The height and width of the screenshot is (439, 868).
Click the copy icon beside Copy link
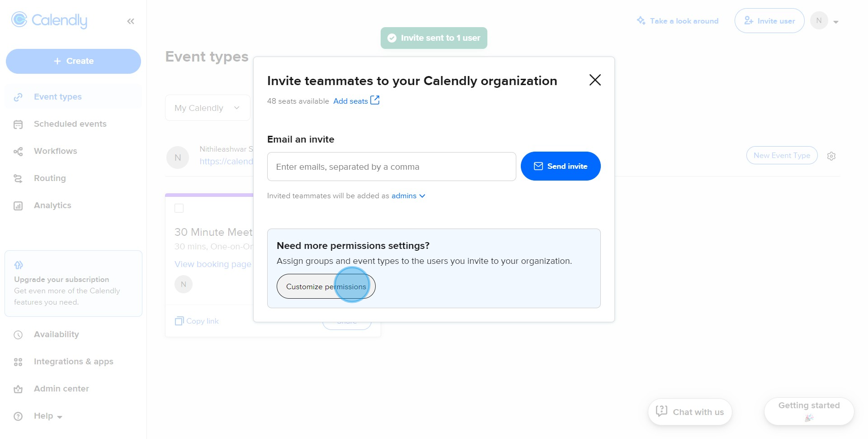[x=179, y=321]
